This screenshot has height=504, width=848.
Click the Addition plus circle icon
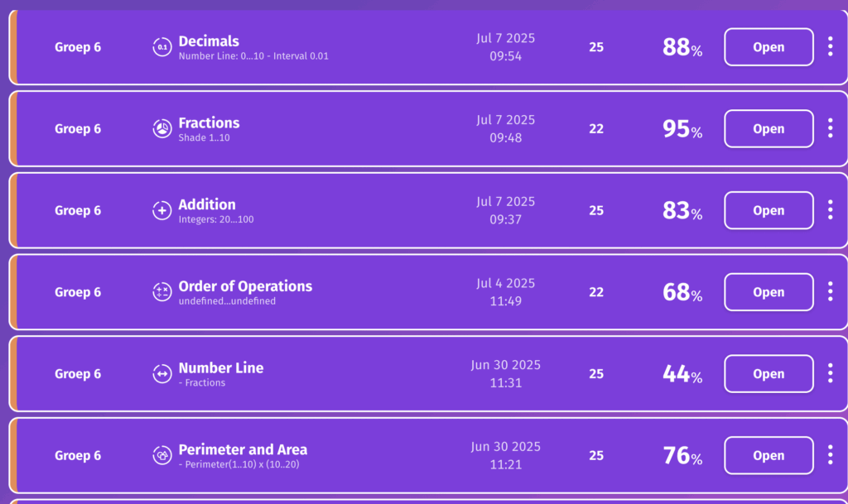pos(162,211)
